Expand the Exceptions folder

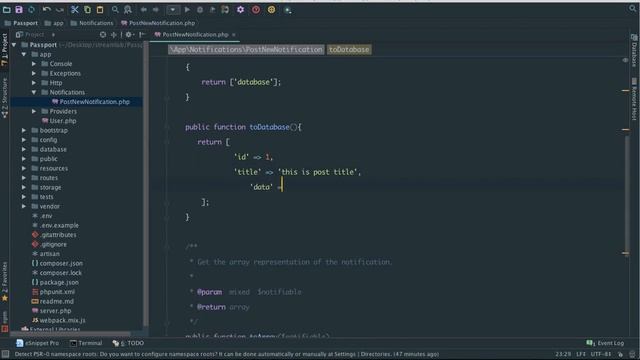pos(34,73)
